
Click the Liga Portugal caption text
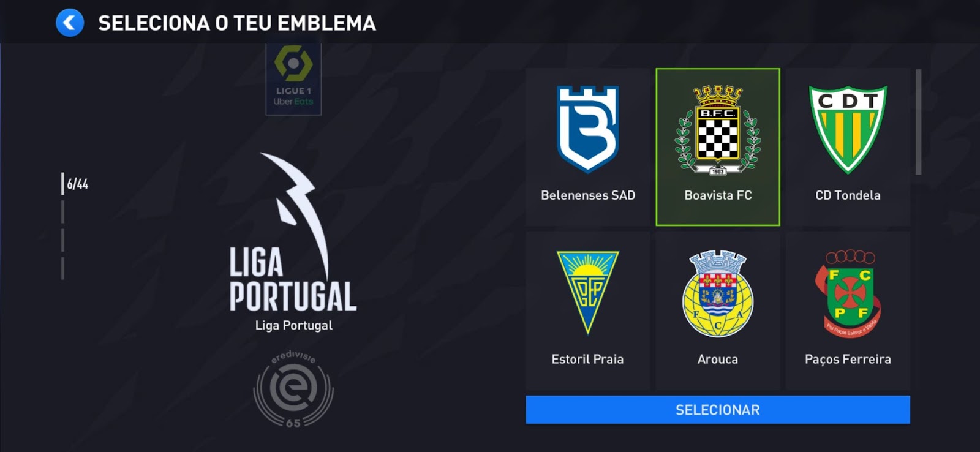(x=294, y=325)
